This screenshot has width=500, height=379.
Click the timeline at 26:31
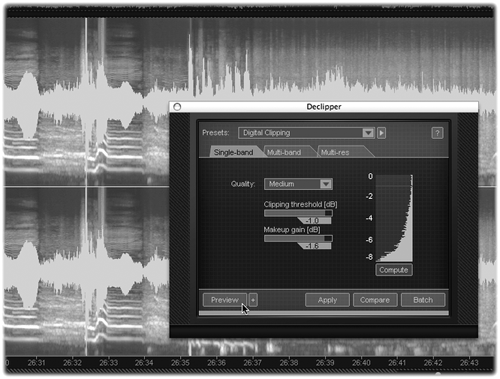[36, 363]
